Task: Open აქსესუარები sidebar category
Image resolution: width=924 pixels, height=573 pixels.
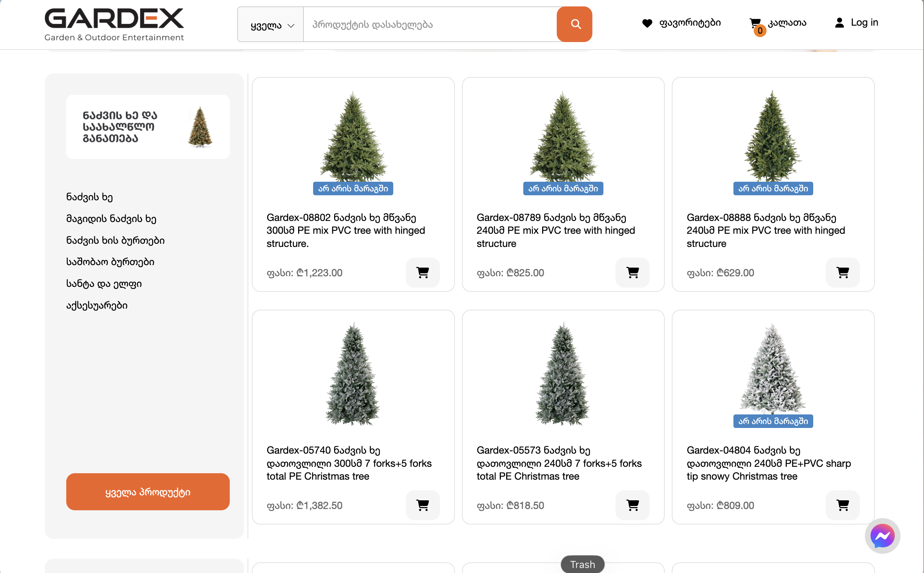Action: click(97, 305)
